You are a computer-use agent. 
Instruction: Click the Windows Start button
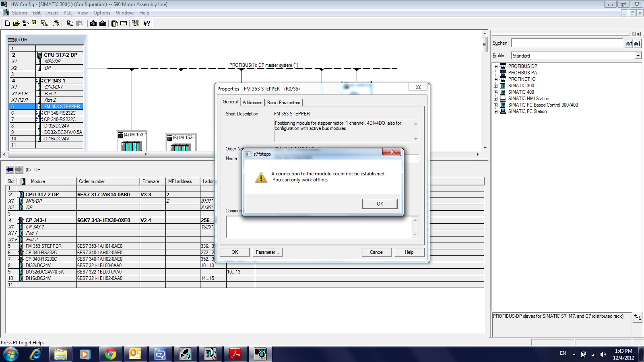click(11, 354)
